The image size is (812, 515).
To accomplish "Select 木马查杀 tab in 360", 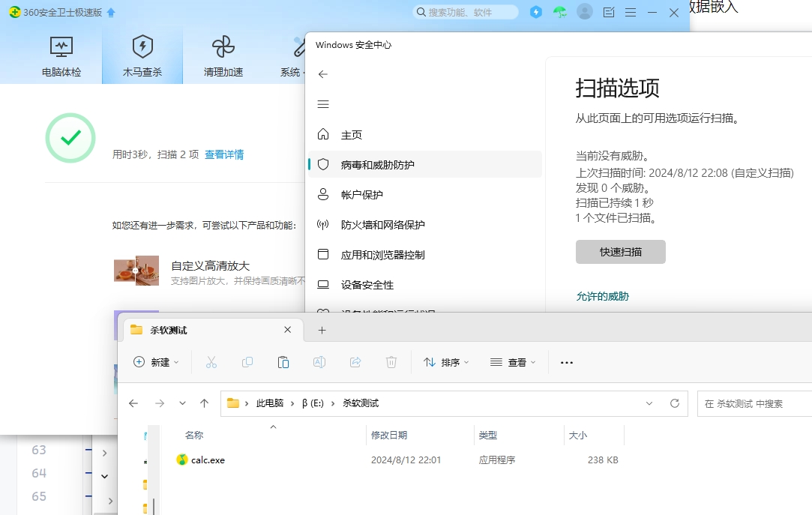I will (142, 56).
